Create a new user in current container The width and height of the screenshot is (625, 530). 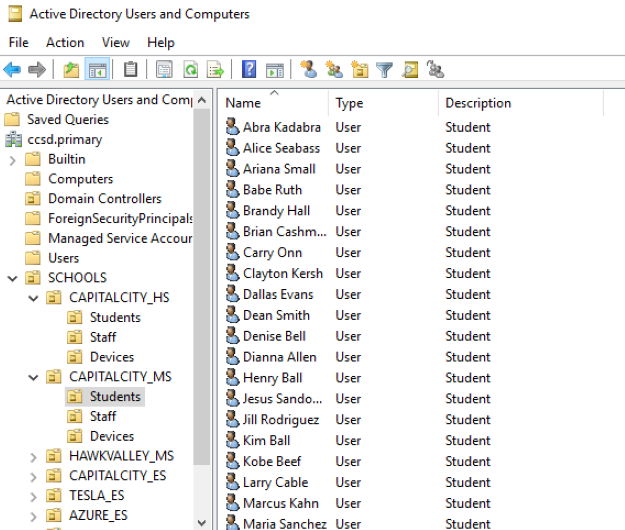coord(308,69)
